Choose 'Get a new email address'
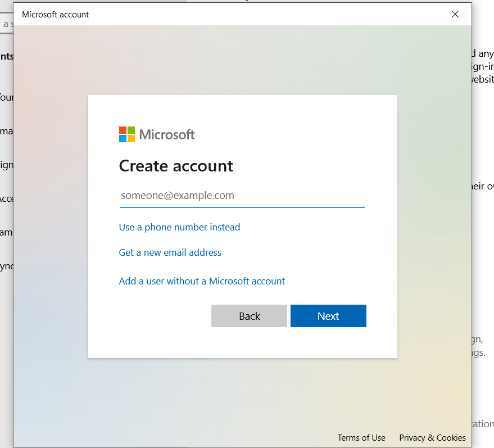The height and width of the screenshot is (448, 494). pyautogui.click(x=170, y=252)
